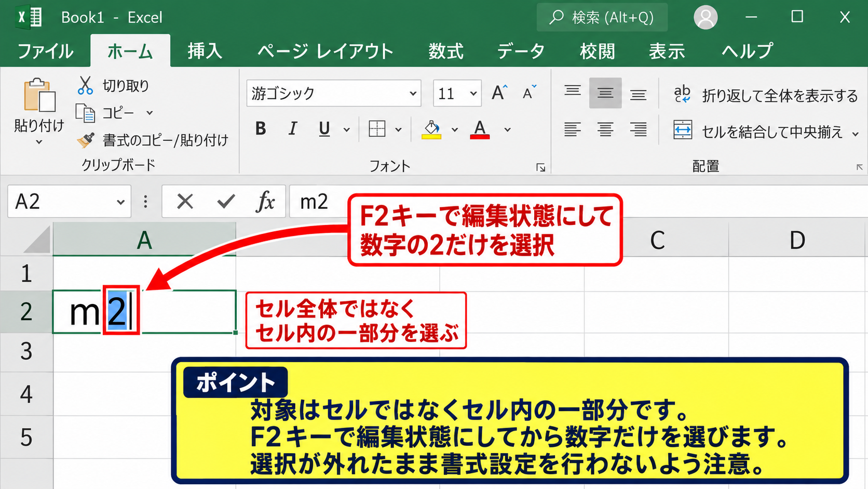868x489 pixels.
Task: Switch to the 数式 tab
Action: tap(446, 51)
